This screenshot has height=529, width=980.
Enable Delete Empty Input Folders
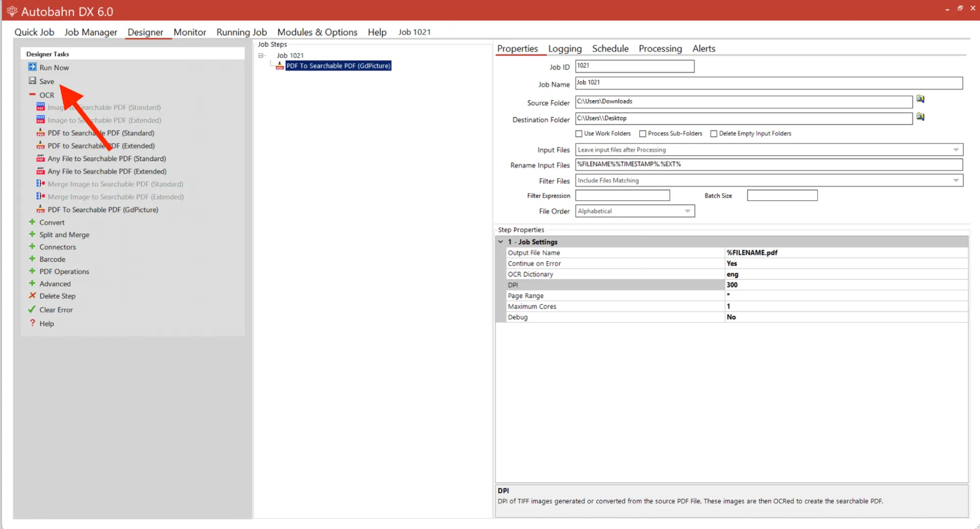tap(714, 133)
